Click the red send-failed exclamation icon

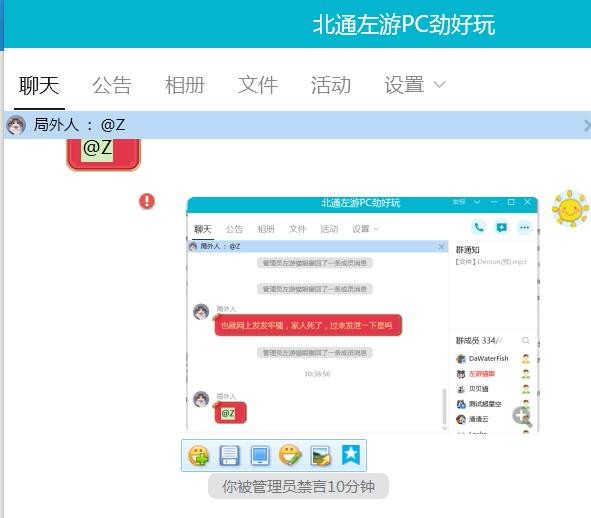point(147,201)
